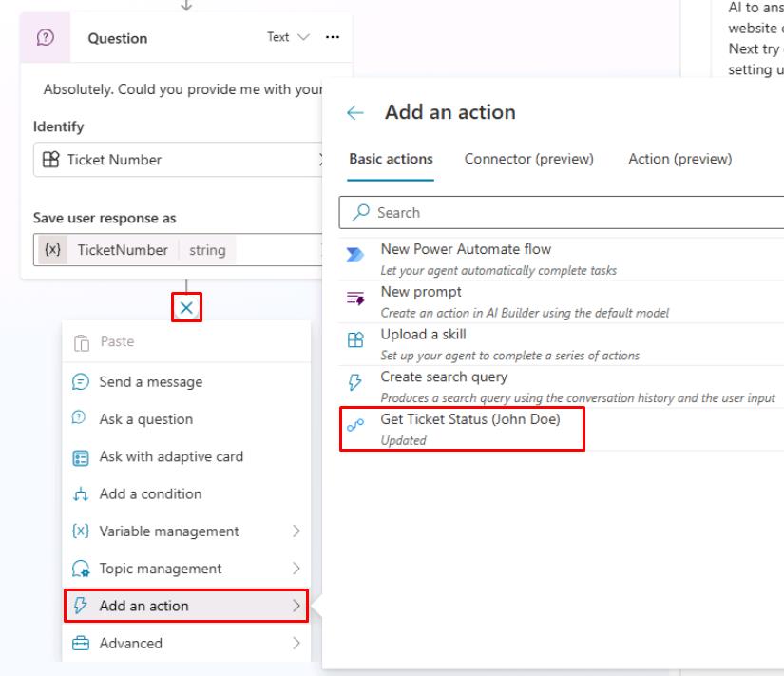Switch to the Connector (preview) tab

point(529,159)
